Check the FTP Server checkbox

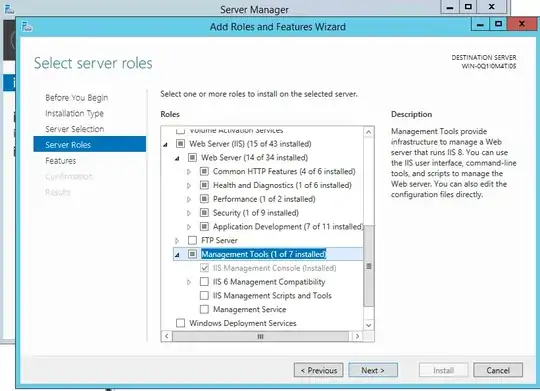click(193, 240)
